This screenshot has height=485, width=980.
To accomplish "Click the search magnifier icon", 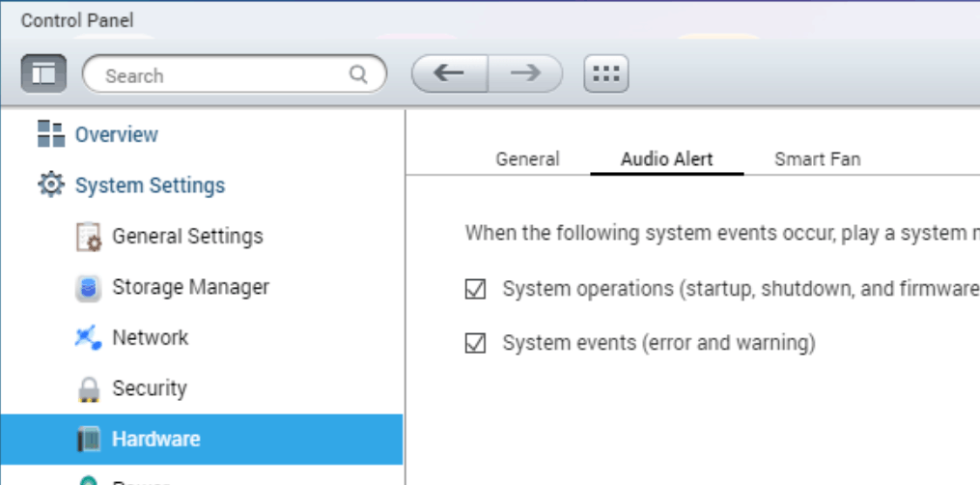I will (358, 74).
